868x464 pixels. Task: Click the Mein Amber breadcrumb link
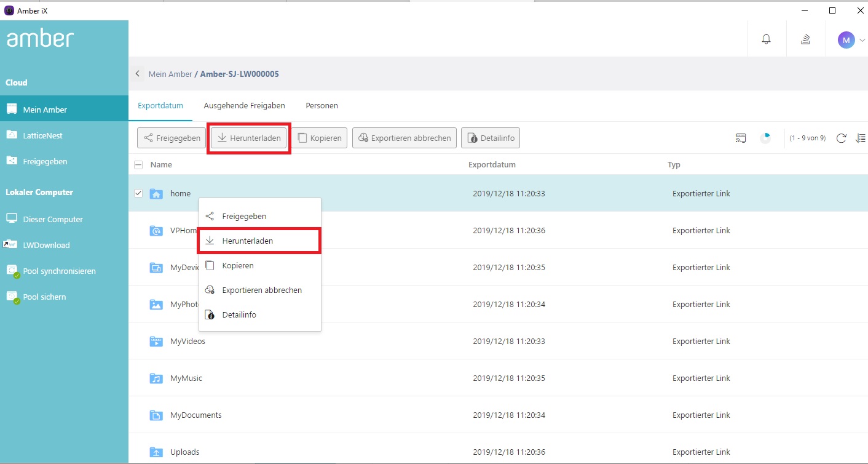pos(170,74)
